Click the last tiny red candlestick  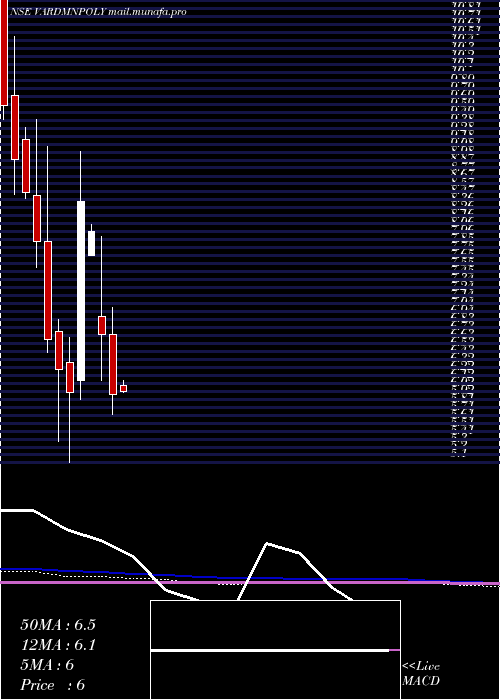click(124, 388)
